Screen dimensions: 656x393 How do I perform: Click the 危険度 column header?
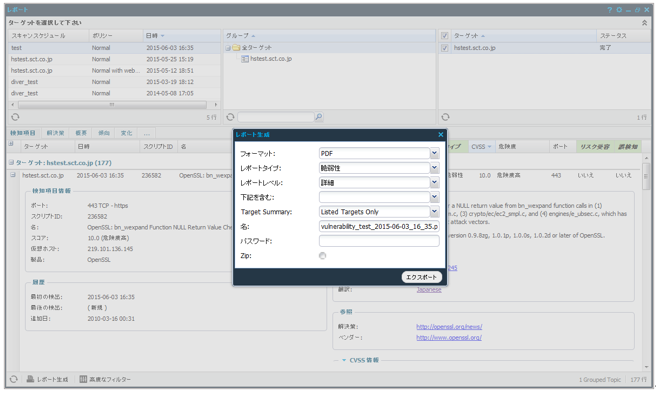click(522, 146)
